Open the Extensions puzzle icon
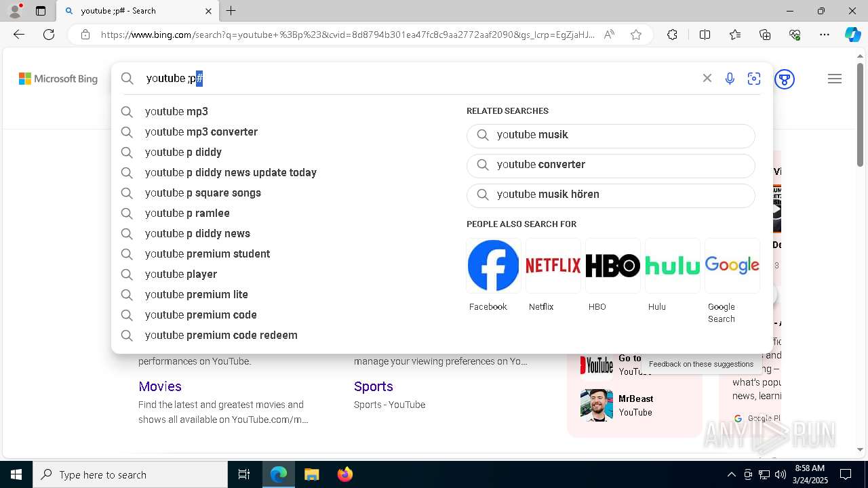This screenshot has width=868, height=488. click(672, 35)
